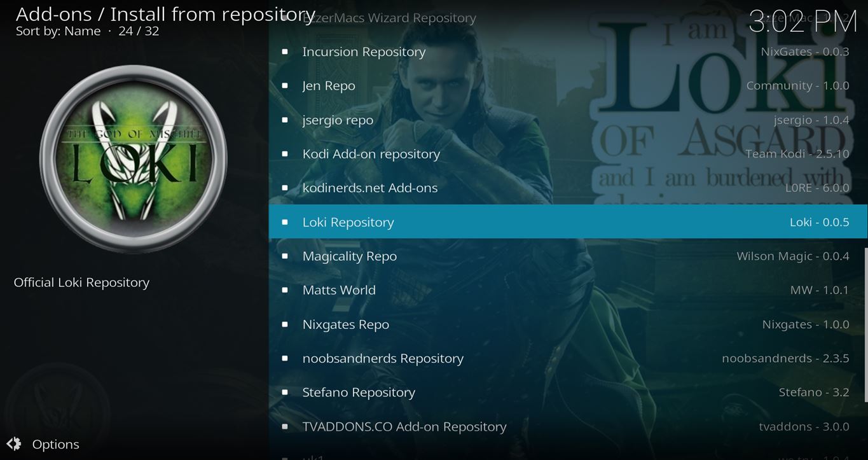
Task: Open Nixgates Repo
Action: pyautogui.click(x=346, y=324)
